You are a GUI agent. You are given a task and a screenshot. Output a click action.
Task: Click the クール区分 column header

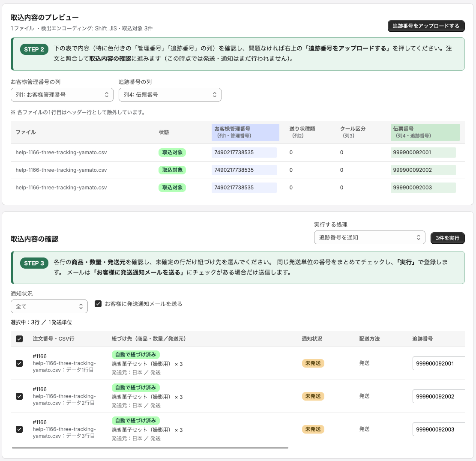[353, 132]
